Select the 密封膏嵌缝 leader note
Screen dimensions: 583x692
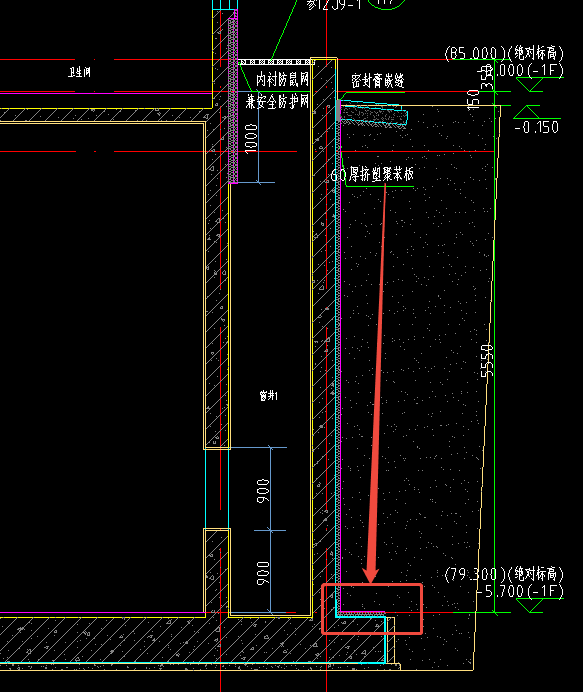coord(378,80)
